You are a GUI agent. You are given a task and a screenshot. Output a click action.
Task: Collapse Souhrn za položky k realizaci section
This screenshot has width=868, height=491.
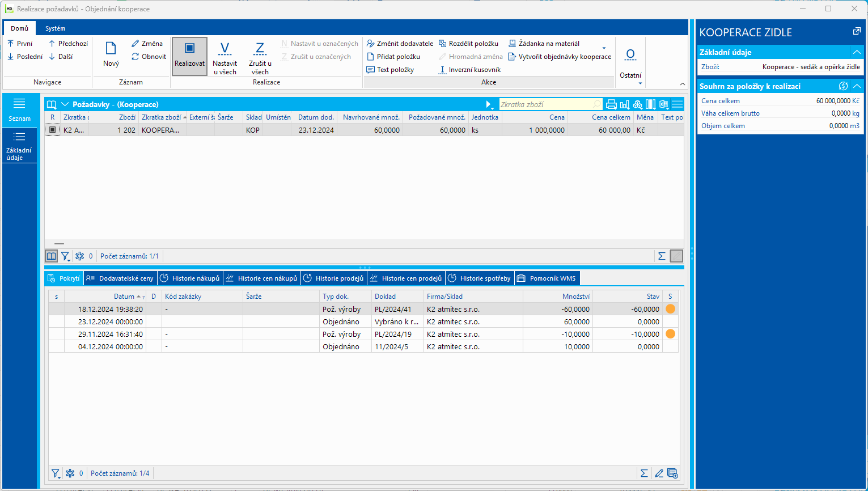coord(857,86)
